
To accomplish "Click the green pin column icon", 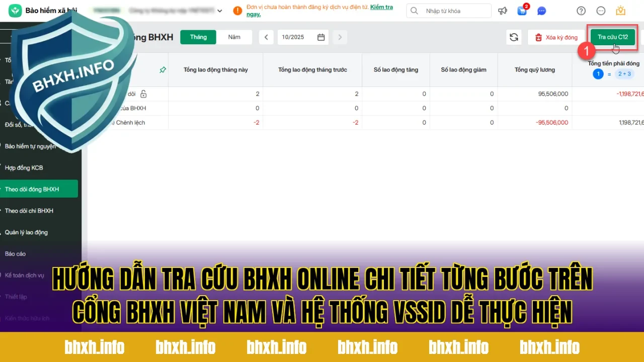I will point(163,70).
